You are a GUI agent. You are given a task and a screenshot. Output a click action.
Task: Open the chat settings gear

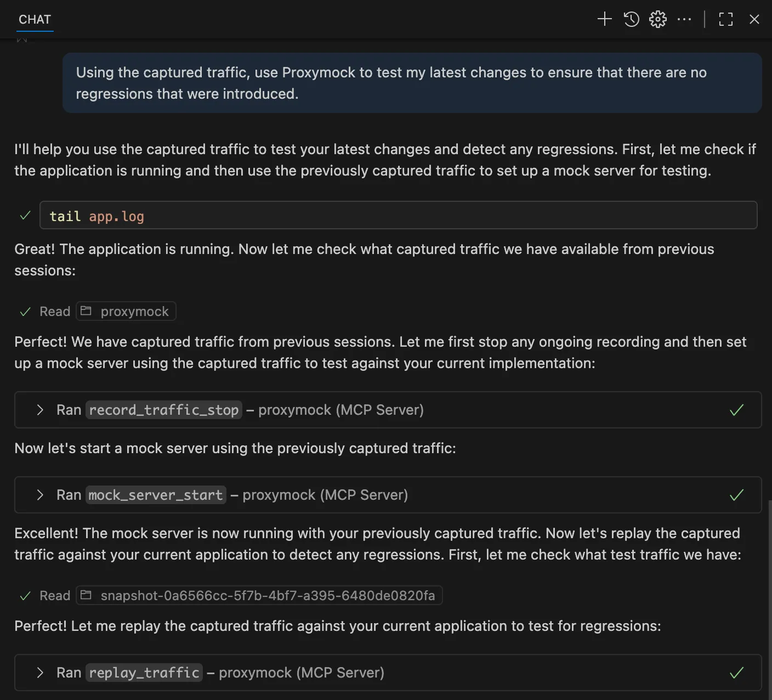pos(657,19)
